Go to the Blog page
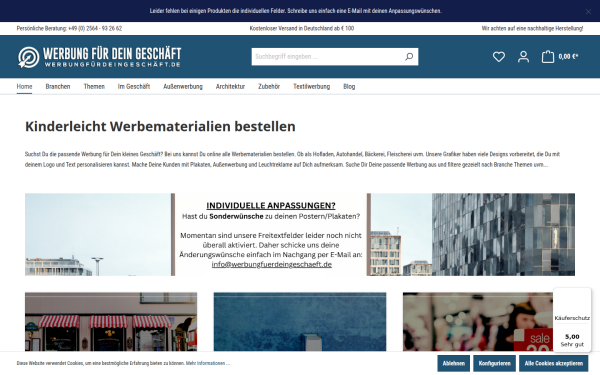This screenshot has width=600, height=375. pyautogui.click(x=349, y=86)
